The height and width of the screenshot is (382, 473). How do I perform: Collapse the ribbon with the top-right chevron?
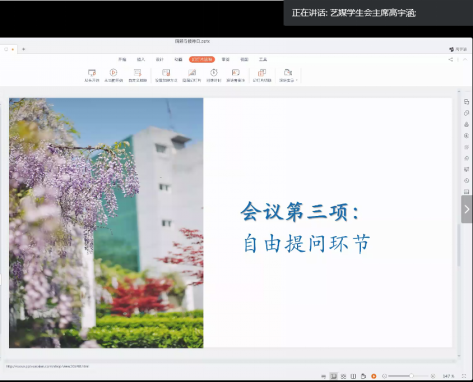(465, 59)
